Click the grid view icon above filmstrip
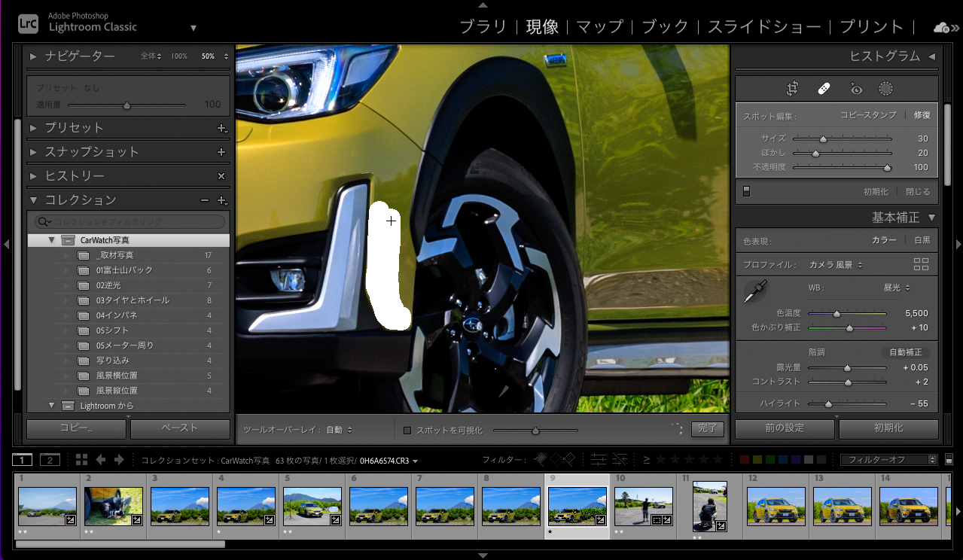 (81, 460)
